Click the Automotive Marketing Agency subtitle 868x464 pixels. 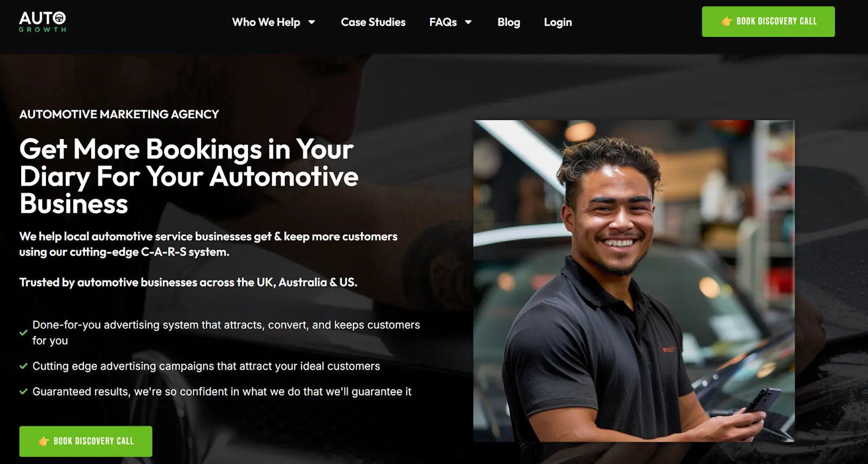(119, 115)
